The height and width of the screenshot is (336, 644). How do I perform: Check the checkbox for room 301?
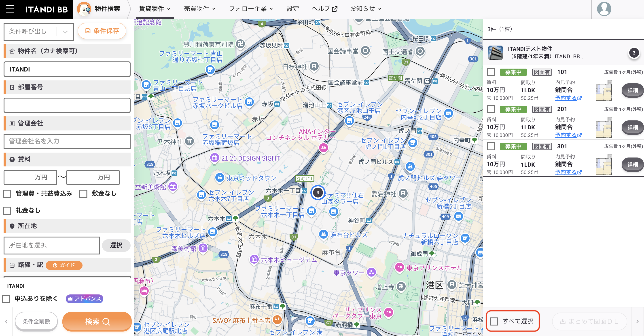point(491,146)
